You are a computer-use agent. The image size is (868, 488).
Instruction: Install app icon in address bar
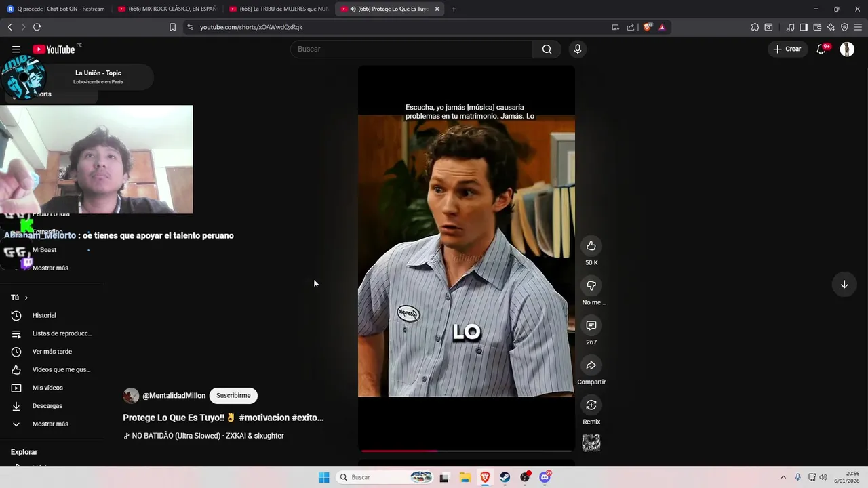[615, 27]
